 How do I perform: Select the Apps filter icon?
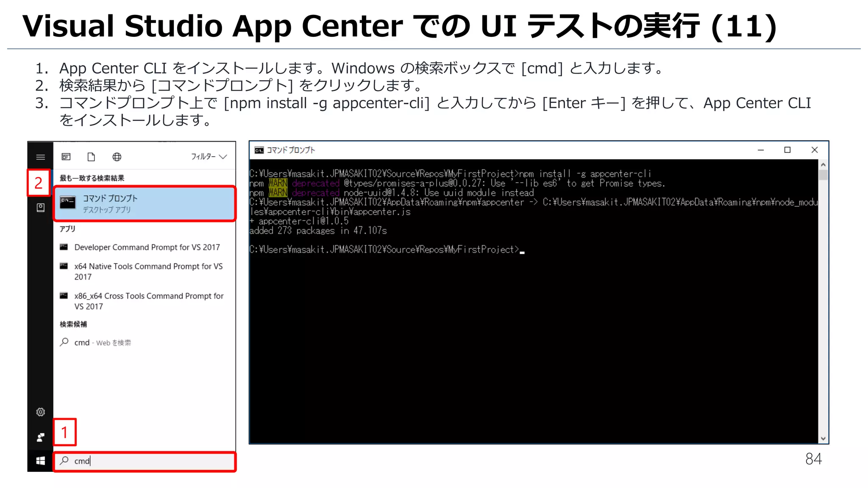coord(66,157)
